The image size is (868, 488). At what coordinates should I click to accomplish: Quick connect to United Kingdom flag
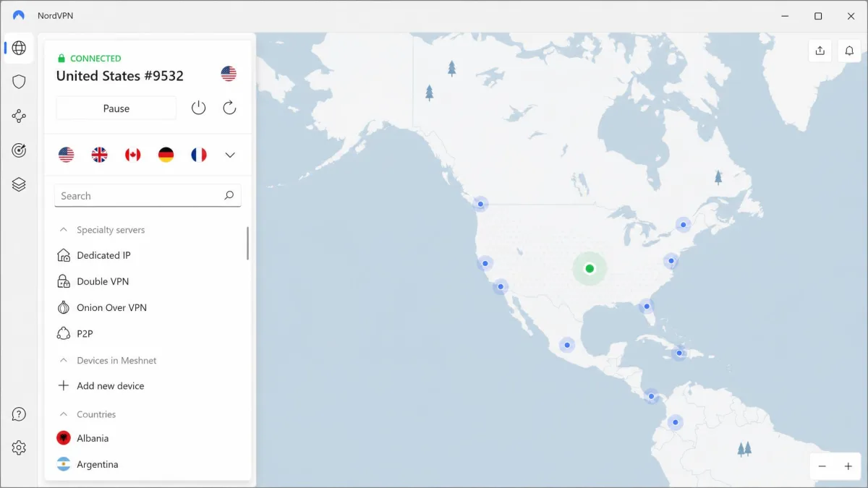(99, 155)
